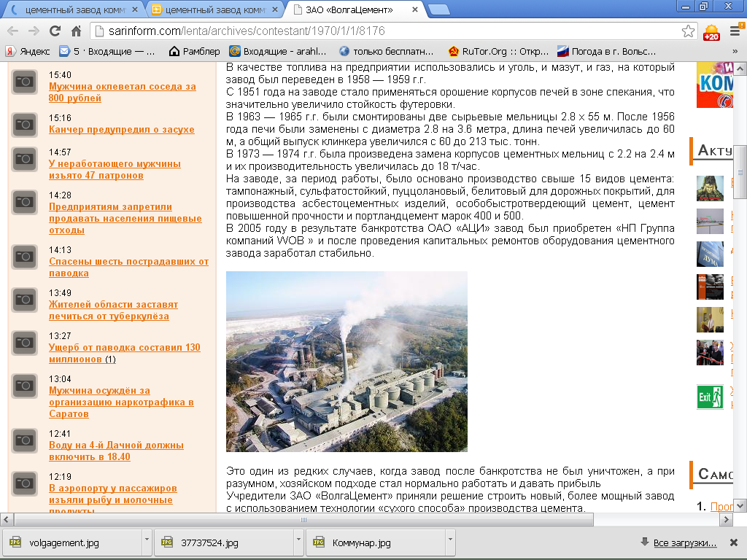Switch to the ЗАО «ВолгаЦемент» tab
The width and height of the screenshot is (747, 560).
[354, 10]
